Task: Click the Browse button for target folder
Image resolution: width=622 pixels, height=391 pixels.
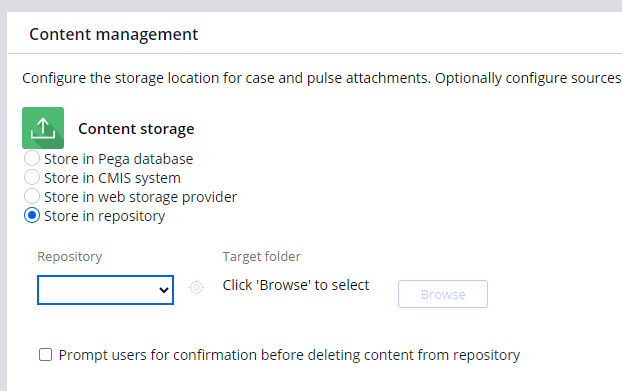Action: click(x=443, y=294)
